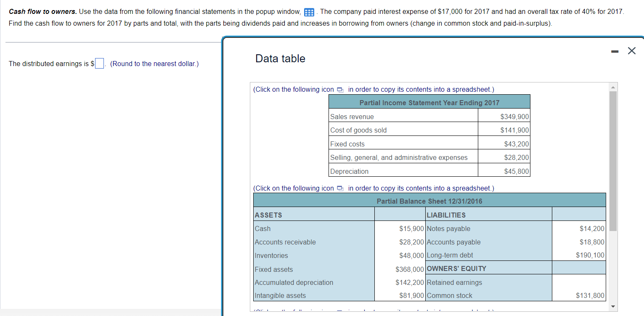Select the $28,200 SG&A expenses value
The image size is (644, 316).
tap(517, 157)
